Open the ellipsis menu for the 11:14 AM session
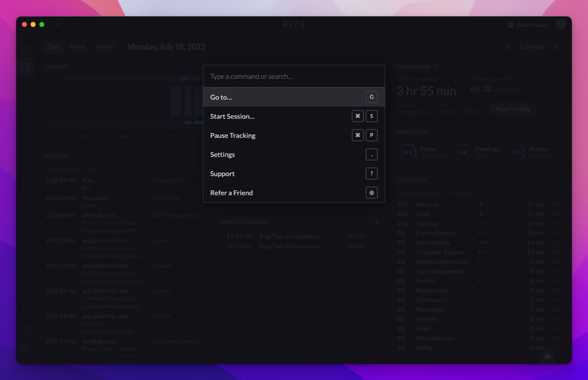This screenshot has width=588, height=380. [x=377, y=236]
